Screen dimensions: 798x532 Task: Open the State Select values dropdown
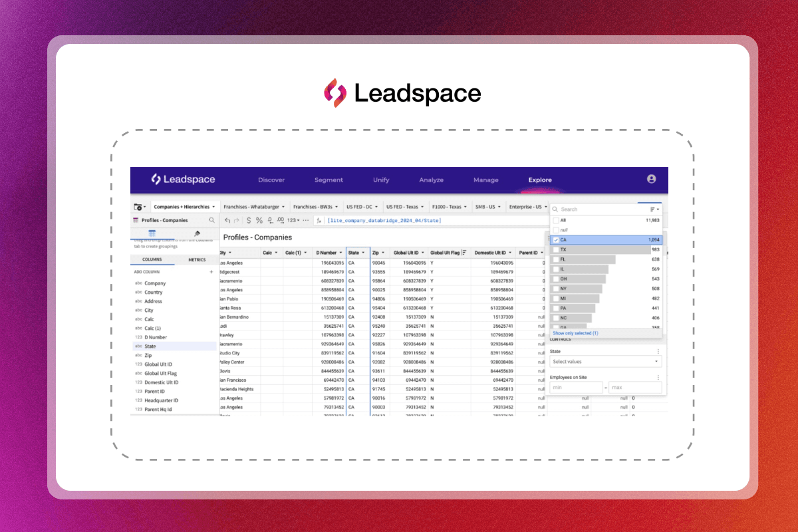605,362
